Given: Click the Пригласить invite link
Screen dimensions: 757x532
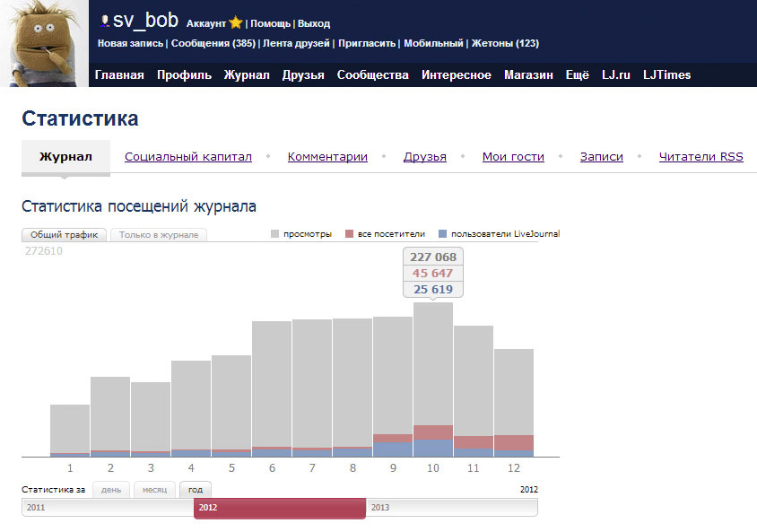Looking at the screenshot, I should coord(367,43).
